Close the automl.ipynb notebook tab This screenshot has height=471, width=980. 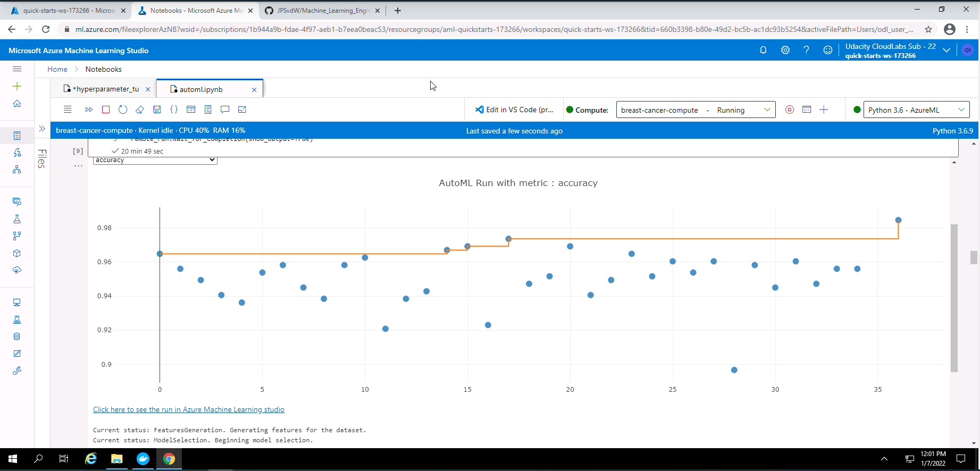click(254, 90)
